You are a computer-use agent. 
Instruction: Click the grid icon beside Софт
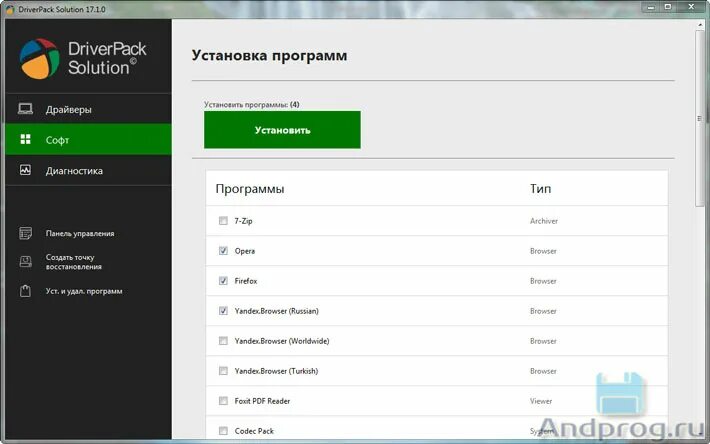[25, 139]
